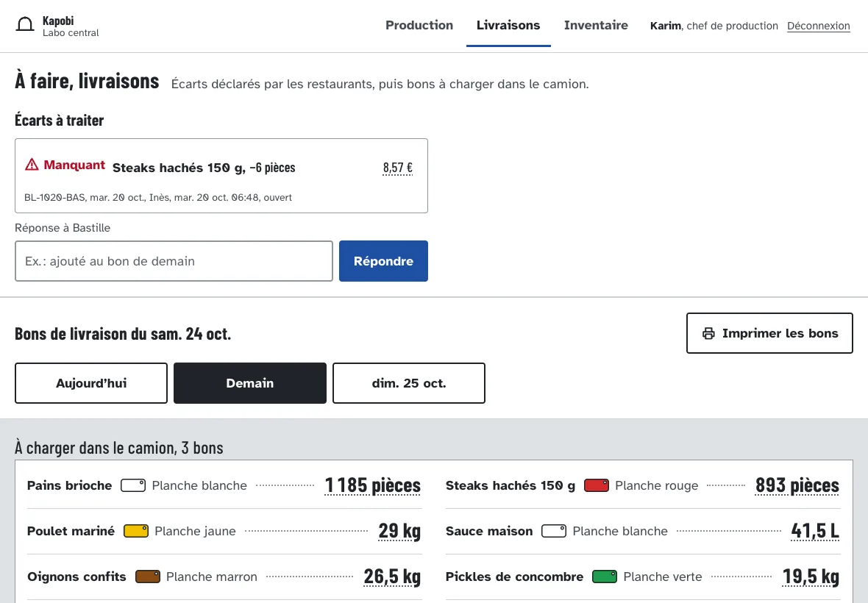This screenshot has height=603, width=868.
Task: Click the Déconnexion link
Action: pyautogui.click(x=818, y=26)
